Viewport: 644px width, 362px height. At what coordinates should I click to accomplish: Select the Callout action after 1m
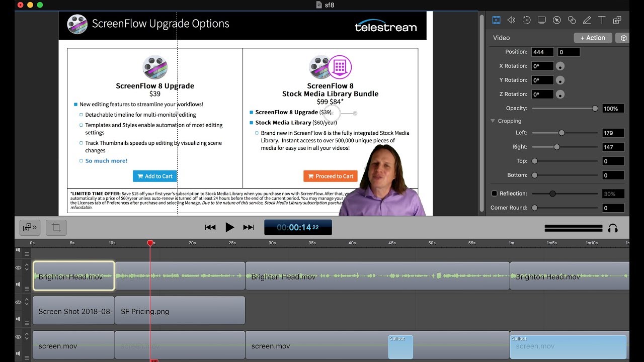tap(569, 347)
